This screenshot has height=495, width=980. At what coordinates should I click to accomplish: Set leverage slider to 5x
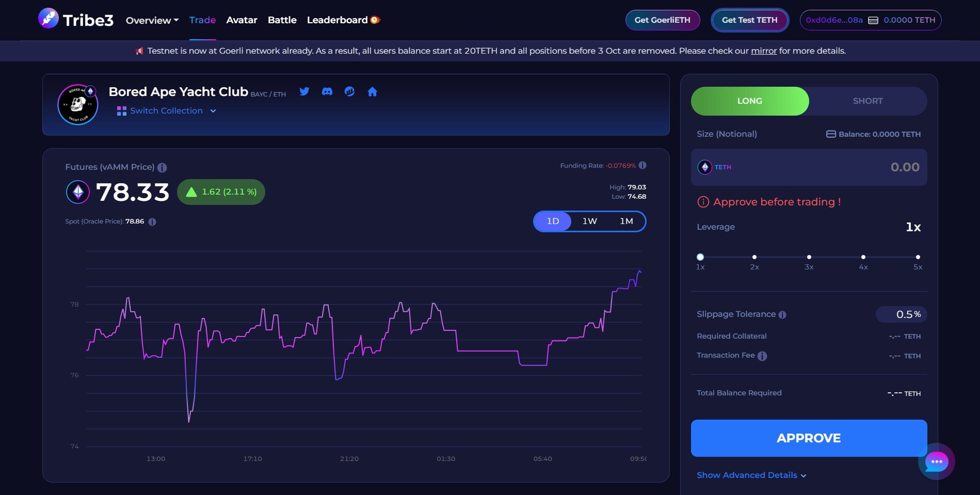pos(918,257)
